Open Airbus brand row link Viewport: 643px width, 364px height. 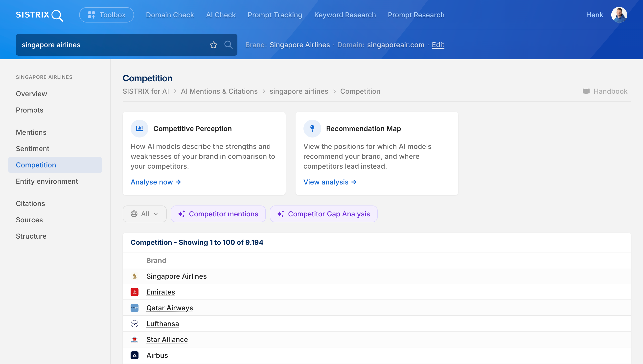157,355
